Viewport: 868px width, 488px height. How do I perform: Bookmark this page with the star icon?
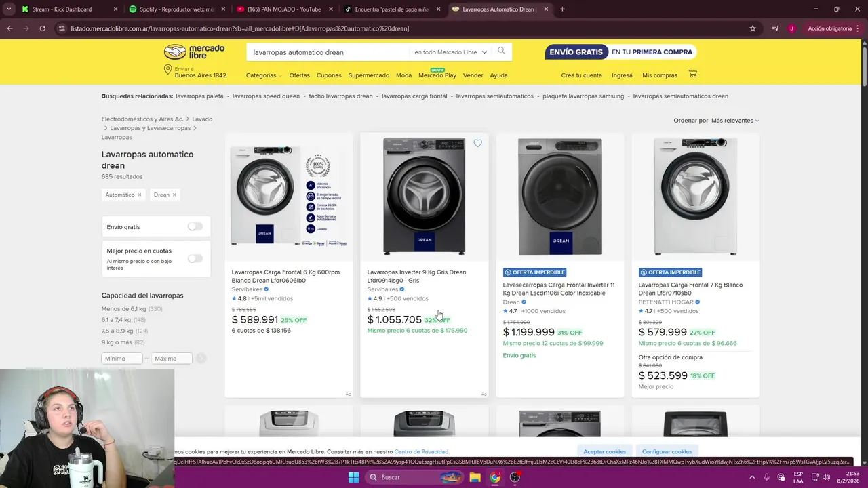pos(753,28)
